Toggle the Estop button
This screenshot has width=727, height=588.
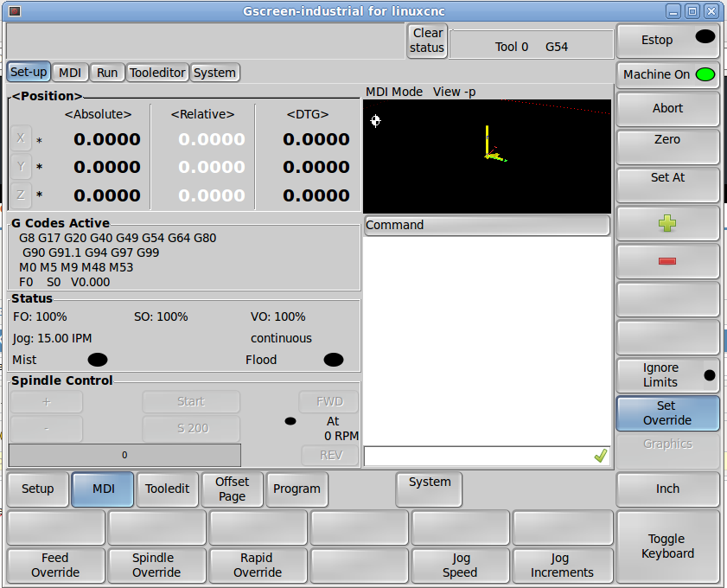667,41
